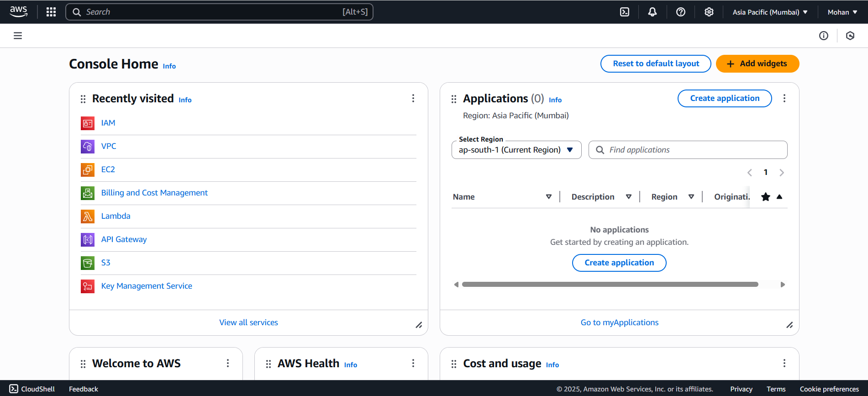868x396 pixels.
Task: Click the scrollbar right arrow in Applications
Action: pyautogui.click(x=783, y=285)
